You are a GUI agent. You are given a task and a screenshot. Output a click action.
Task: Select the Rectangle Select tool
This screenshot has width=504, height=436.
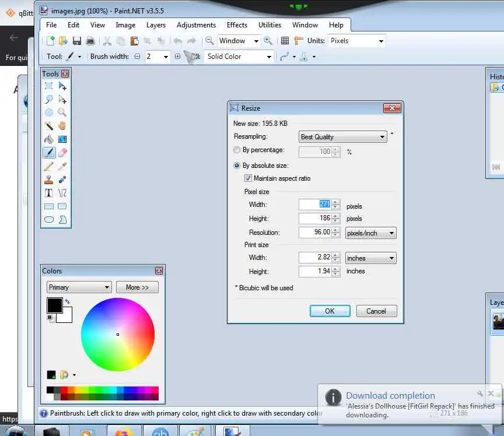click(48, 86)
